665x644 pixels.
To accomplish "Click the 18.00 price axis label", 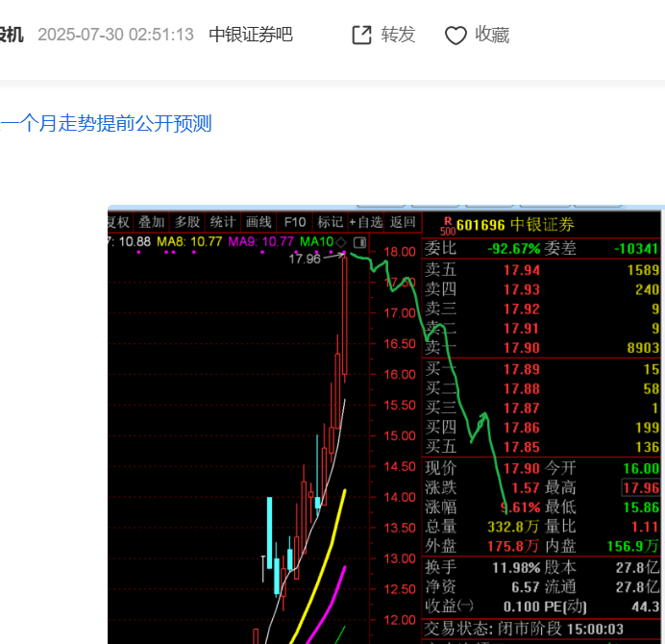I will pyautogui.click(x=400, y=252).
